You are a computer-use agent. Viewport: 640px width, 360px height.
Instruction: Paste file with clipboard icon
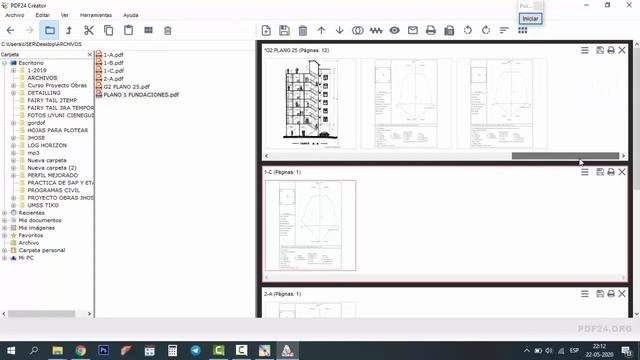(x=128, y=30)
